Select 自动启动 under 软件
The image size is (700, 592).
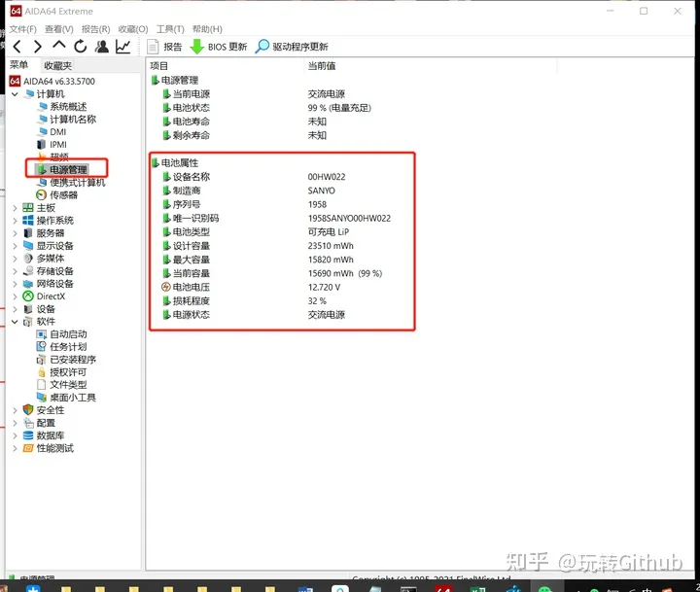tap(61, 334)
